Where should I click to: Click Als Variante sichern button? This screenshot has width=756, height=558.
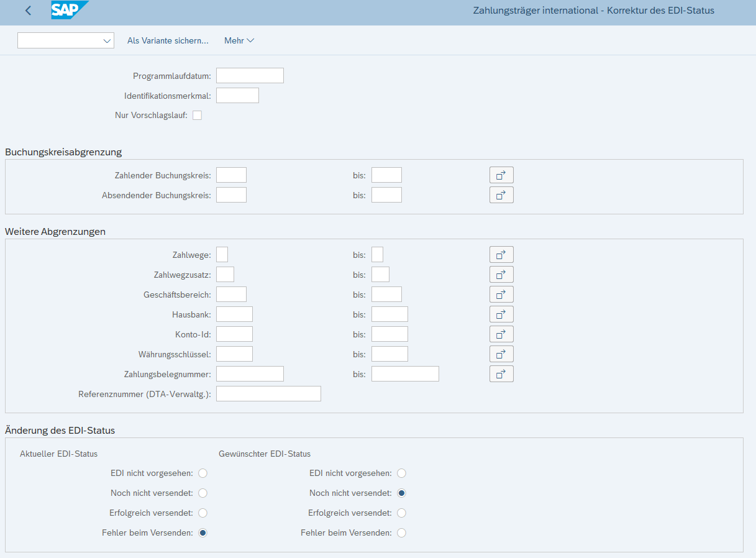(168, 41)
